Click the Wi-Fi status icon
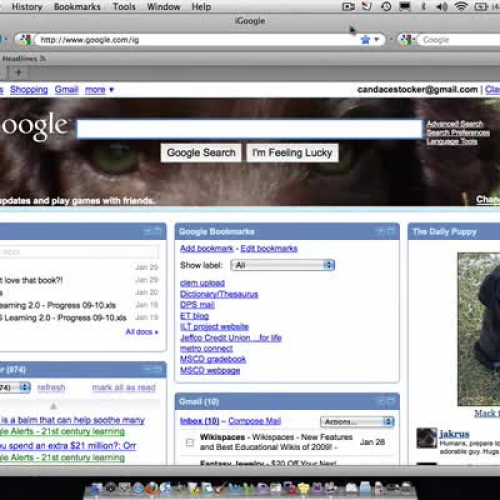This screenshot has height=500, width=500. [461, 7]
